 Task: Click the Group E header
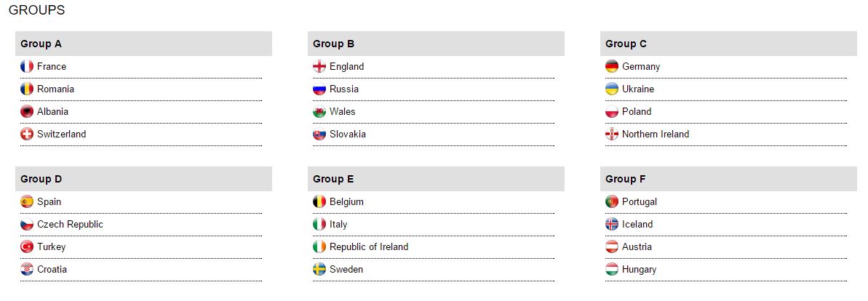click(334, 179)
